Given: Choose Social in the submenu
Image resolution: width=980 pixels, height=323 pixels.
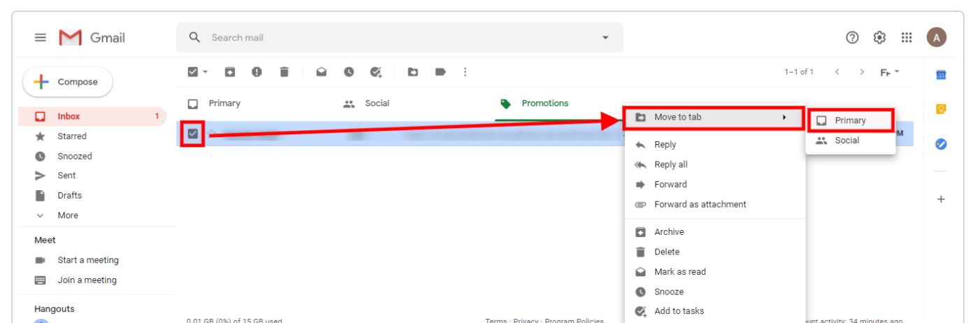Looking at the screenshot, I should [x=851, y=141].
